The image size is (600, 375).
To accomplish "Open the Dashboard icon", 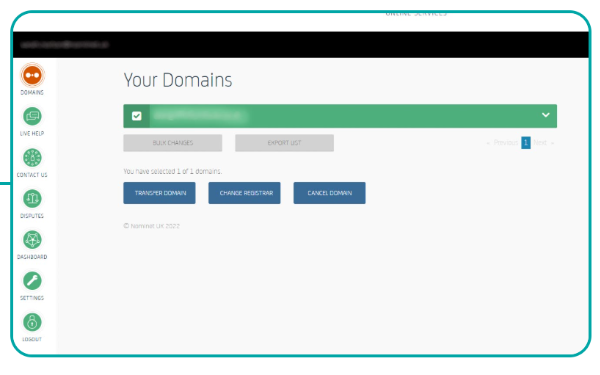I will click(x=32, y=240).
